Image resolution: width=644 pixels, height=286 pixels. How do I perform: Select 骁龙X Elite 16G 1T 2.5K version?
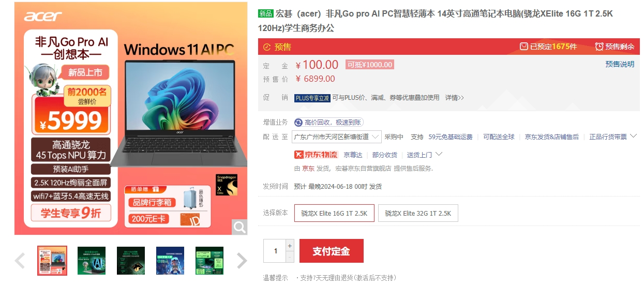tap(334, 213)
